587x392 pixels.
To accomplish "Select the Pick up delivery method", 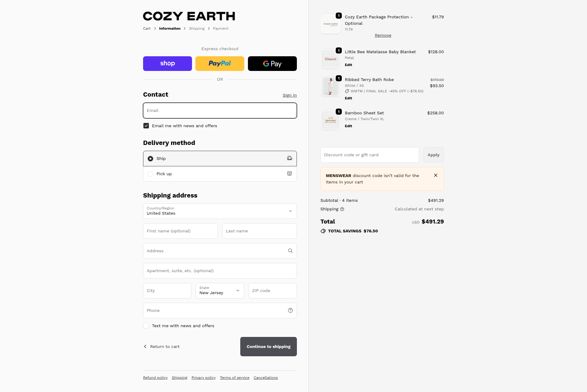I will tap(150, 174).
